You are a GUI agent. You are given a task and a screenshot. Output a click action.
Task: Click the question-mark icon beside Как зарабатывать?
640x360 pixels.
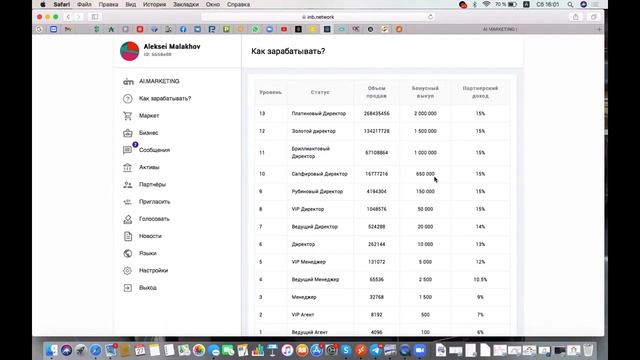128,98
